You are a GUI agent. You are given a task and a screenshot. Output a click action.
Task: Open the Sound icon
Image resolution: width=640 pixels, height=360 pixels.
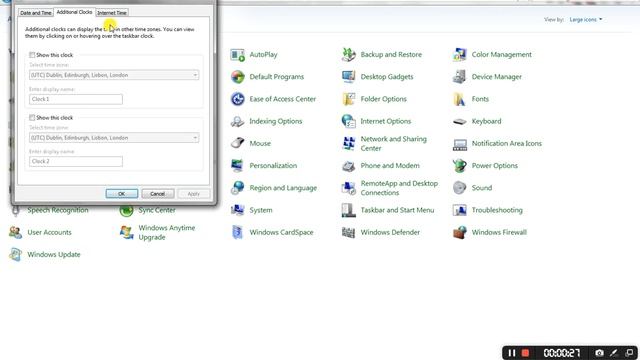[460, 188]
